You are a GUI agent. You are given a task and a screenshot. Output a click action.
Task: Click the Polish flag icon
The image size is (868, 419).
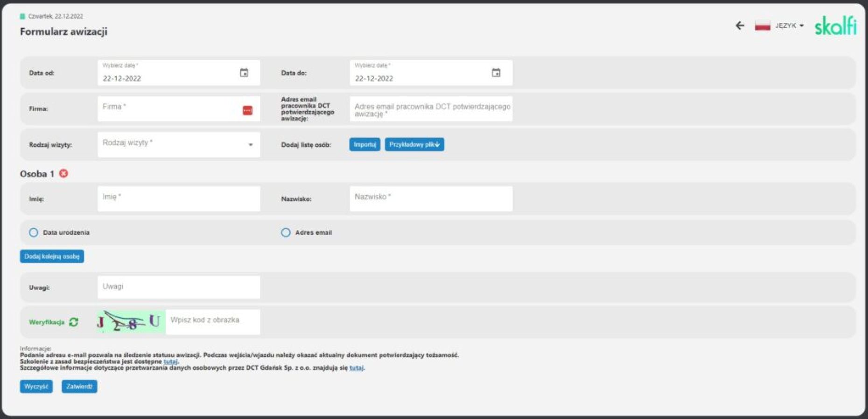click(x=762, y=26)
